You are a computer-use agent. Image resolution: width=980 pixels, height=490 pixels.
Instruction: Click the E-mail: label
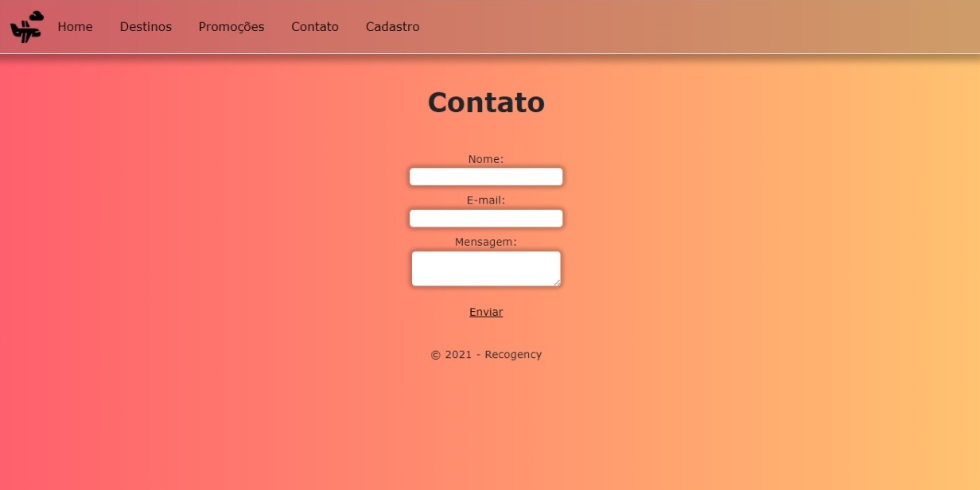pos(486,200)
